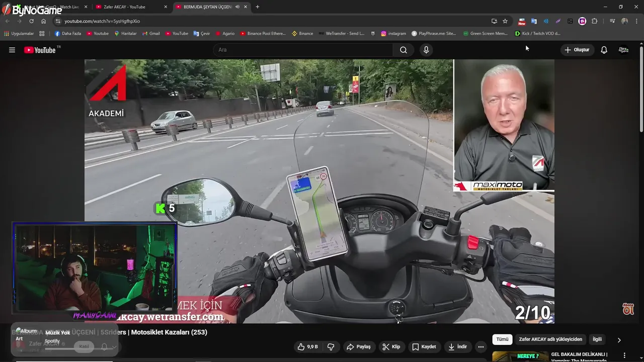Image resolution: width=644 pixels, height=362 pixels.
Task: Start voice search with the microphone
Action: coord(426,50)
